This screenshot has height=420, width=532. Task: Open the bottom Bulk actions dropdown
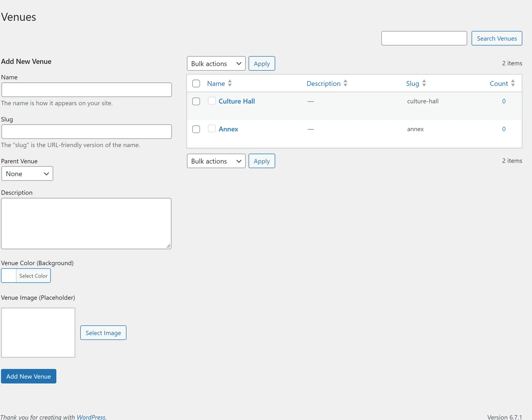216,161
